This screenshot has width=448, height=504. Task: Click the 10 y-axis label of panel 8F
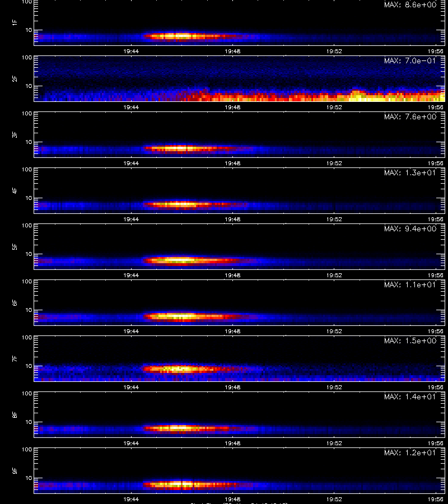point(29,422)
